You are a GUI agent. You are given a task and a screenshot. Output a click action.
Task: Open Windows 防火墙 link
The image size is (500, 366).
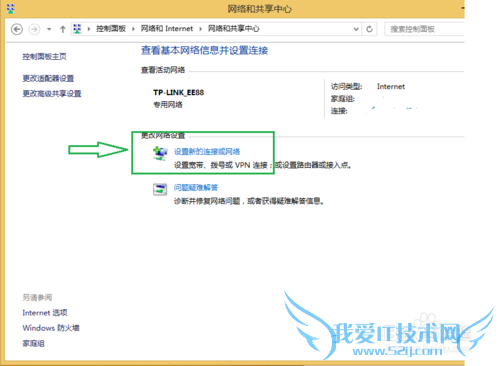[51, 328]
